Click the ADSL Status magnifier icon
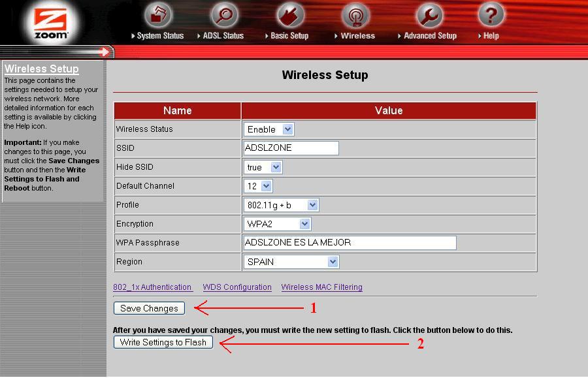This screenshot has width=588, height=378. click(224, 15)
